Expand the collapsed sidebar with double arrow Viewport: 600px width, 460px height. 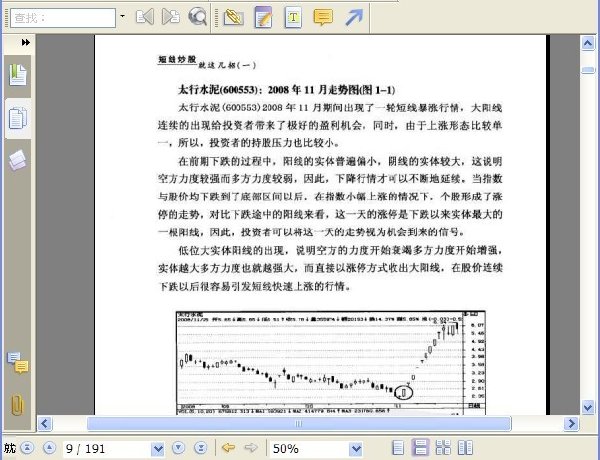point(26,42)
